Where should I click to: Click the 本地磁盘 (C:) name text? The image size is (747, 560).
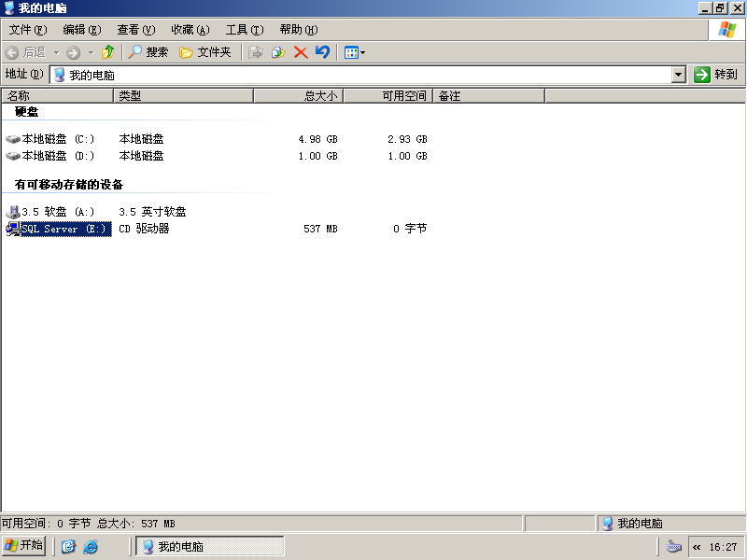click(x=58, y=139)
